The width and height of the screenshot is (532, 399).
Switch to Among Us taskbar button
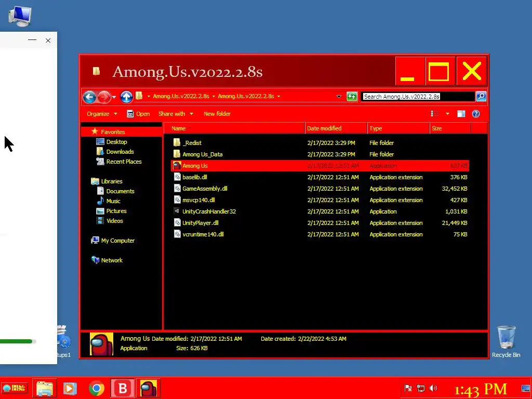[149, 388]
